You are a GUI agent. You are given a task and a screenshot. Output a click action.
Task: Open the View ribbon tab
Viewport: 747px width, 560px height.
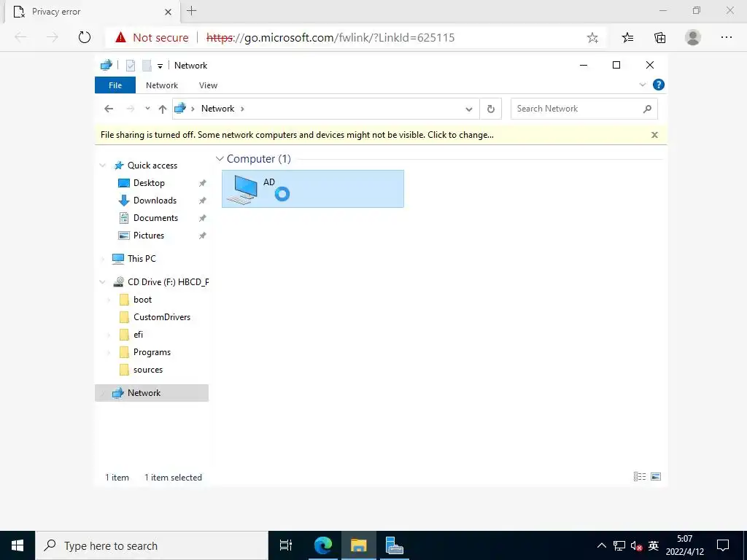(208, 85)
